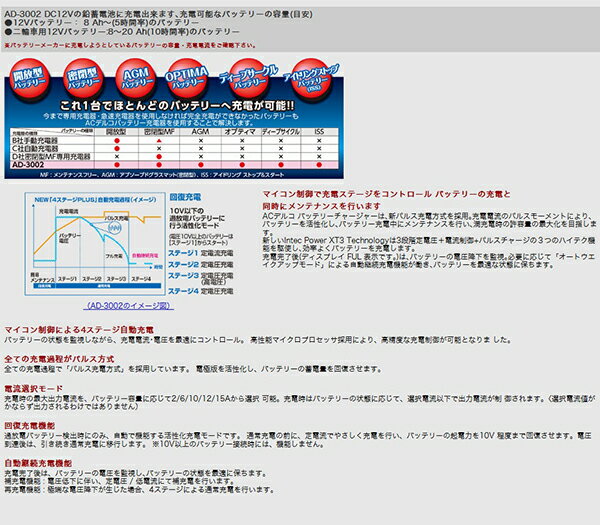Click the マイコン制御による4ステージ自動充電 heading
The width and height of the screenshot is (600, 525).
(79, 329)
